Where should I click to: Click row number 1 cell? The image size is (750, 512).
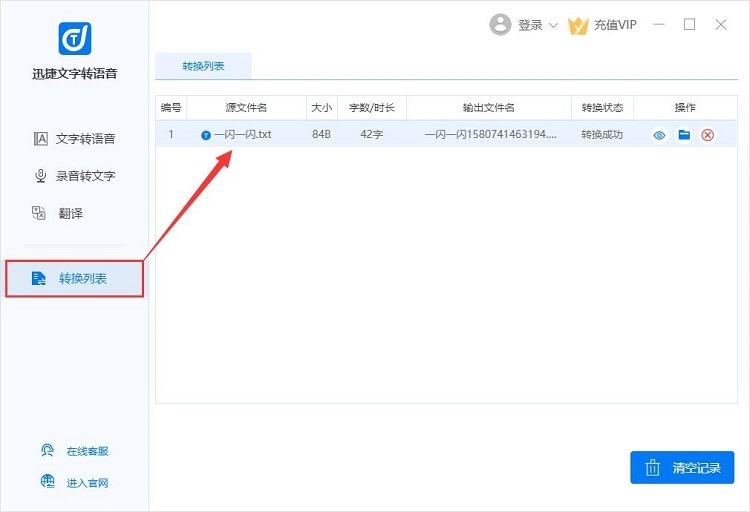[x=171, y=134]
